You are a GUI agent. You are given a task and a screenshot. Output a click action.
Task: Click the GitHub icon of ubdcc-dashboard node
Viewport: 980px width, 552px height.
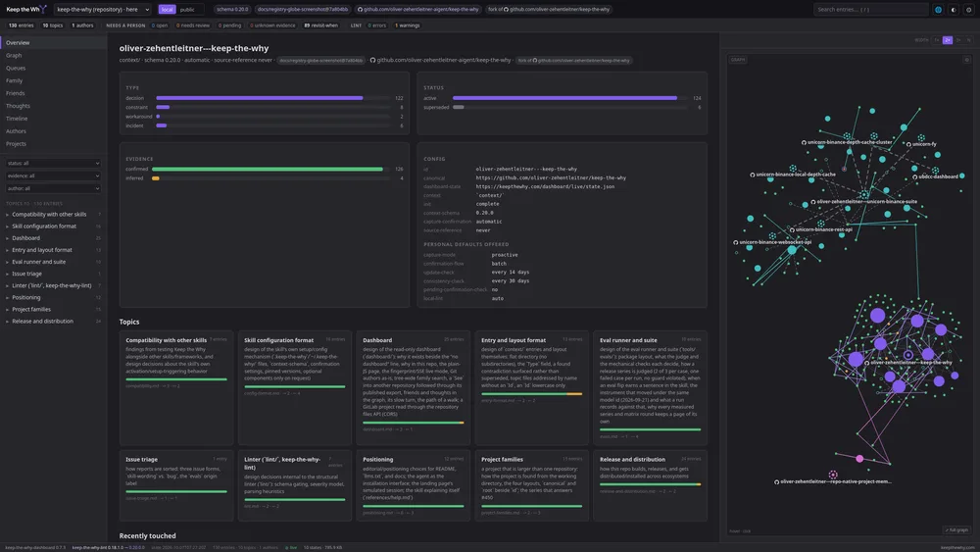click(915, 176)
